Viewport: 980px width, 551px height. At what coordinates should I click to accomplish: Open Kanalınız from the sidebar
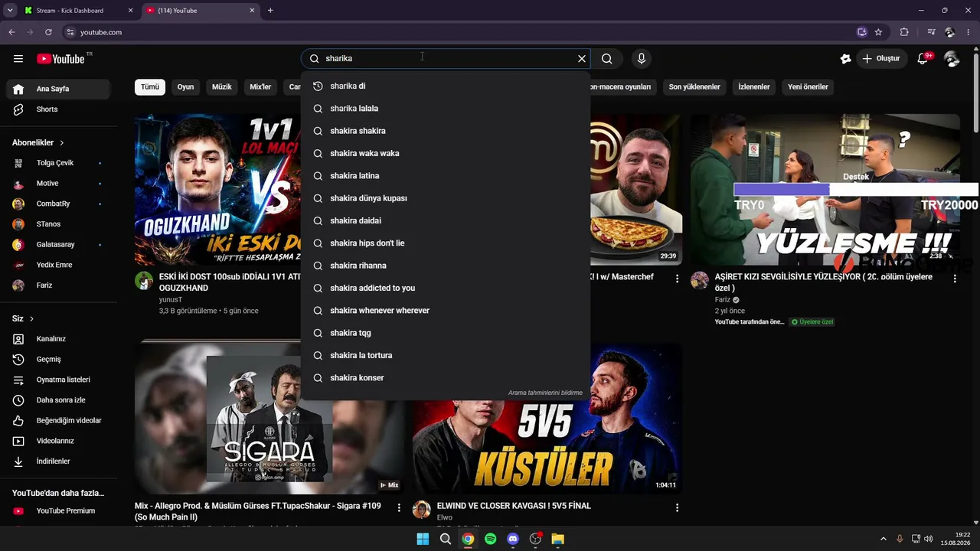point(57,339)
